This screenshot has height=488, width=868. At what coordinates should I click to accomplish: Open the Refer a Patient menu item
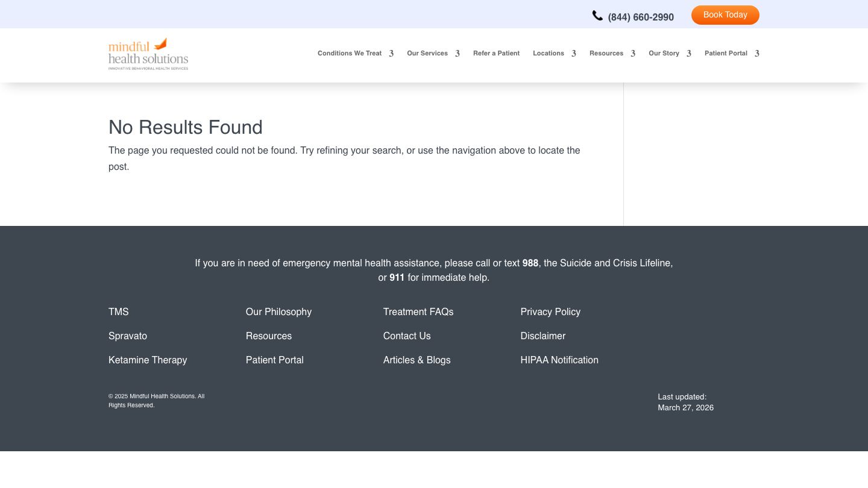[496, 54]
